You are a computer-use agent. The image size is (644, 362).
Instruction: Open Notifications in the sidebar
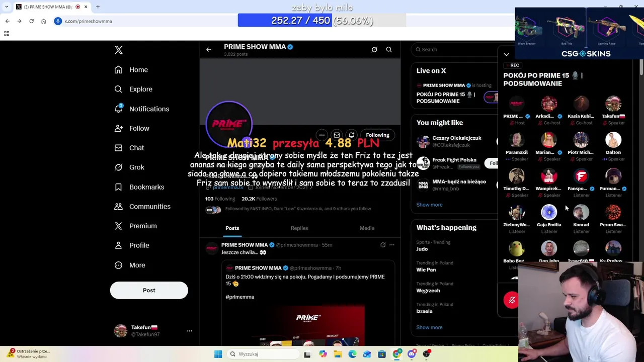(142, 109)
